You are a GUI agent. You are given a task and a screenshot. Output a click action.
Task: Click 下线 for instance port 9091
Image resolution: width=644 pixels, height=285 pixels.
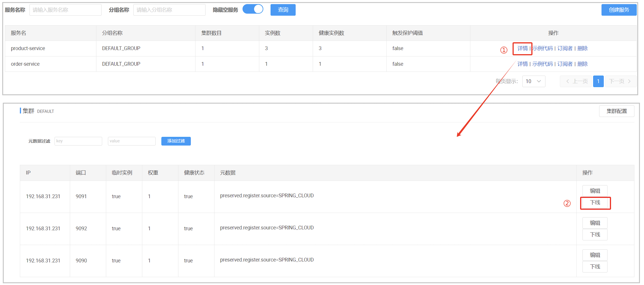(x=595, y=203)
